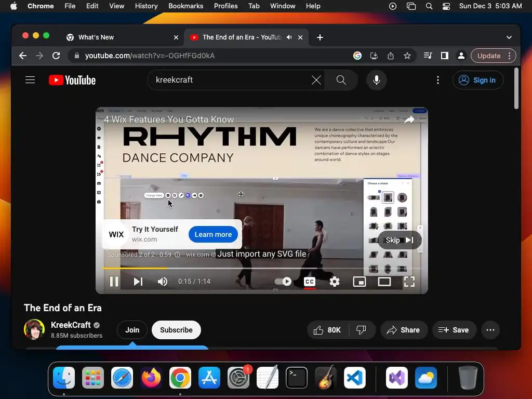Click the video progress bar
The width and height of the screenshot is (532, 399).
coord(262,268)
